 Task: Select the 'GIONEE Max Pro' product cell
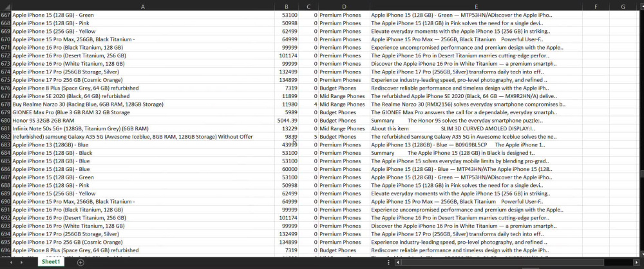click(x=142, y=112)
